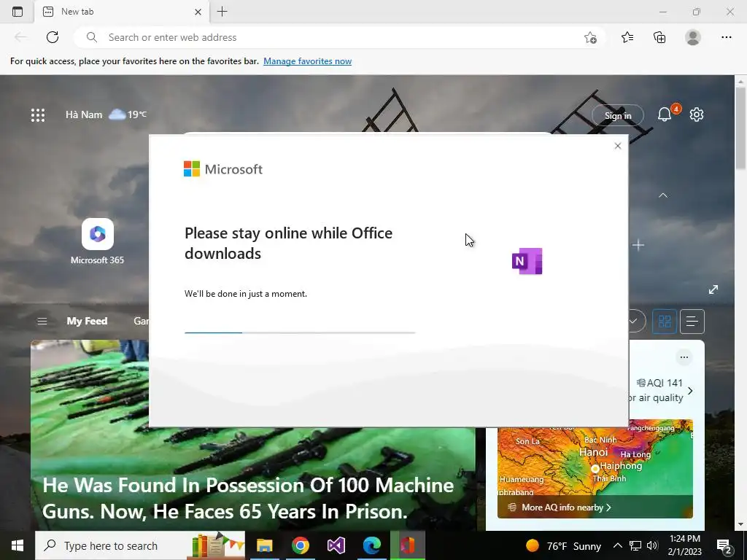Screen dimensions: 747x560
Task: Click the taskbar Type here to search box
Action: click(x=140, y=545)
